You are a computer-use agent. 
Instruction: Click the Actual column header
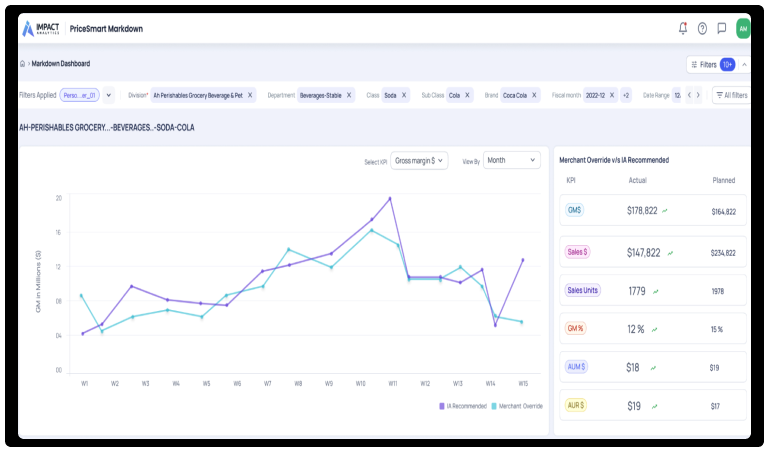point(638,180)
